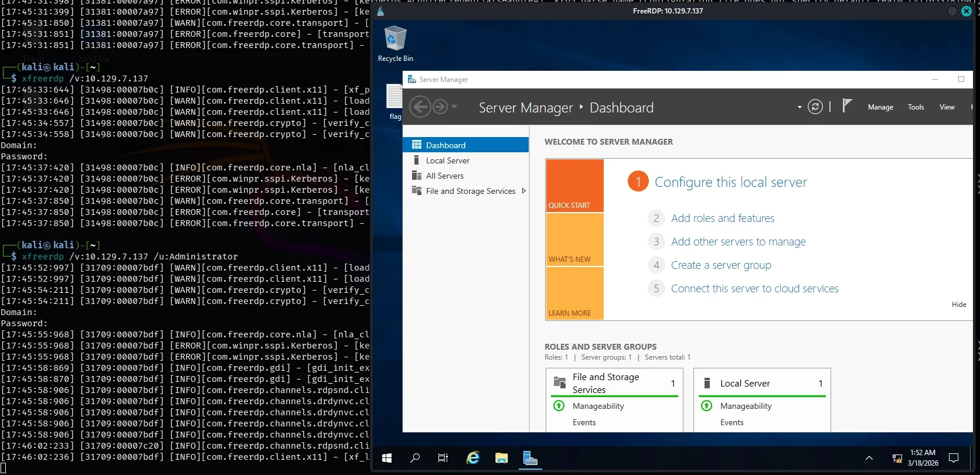The image size is (980, 475).
Task: Select File and Storage Services in sidebar
Action: coord(466,190)
